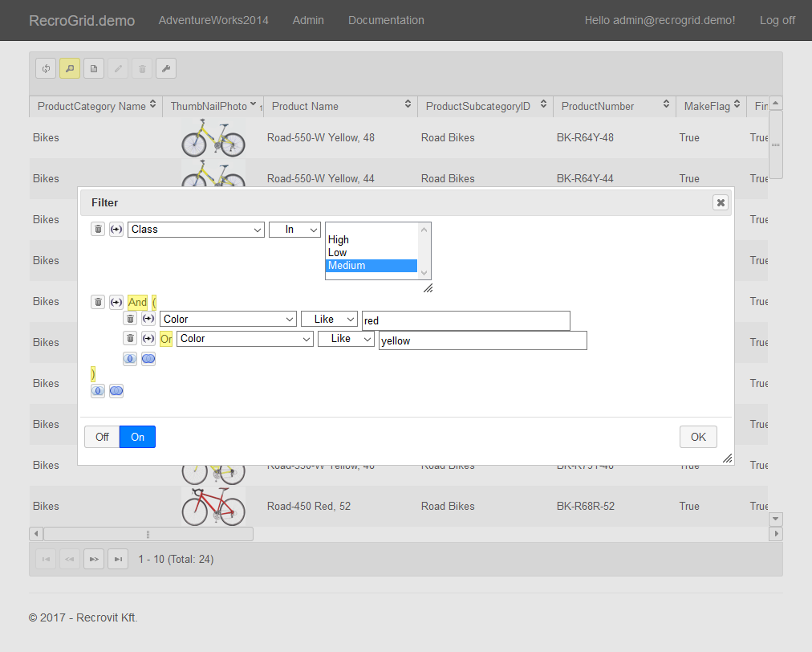Click the yellow opening parenthesis after And
The height and width of the screenshot is (652, 812).
point(154,302)
